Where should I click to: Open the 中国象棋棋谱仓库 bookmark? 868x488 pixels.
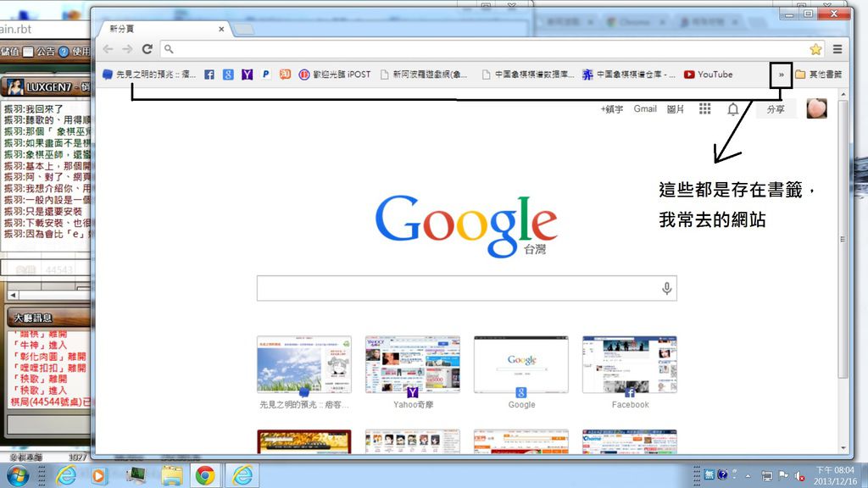[x=630, y=75]
